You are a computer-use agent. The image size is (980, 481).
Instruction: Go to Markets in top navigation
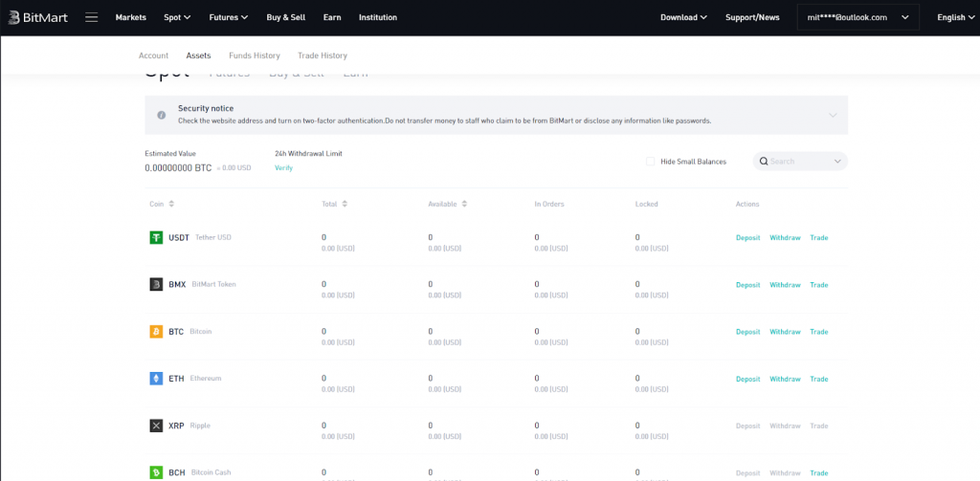pos(130,17)
